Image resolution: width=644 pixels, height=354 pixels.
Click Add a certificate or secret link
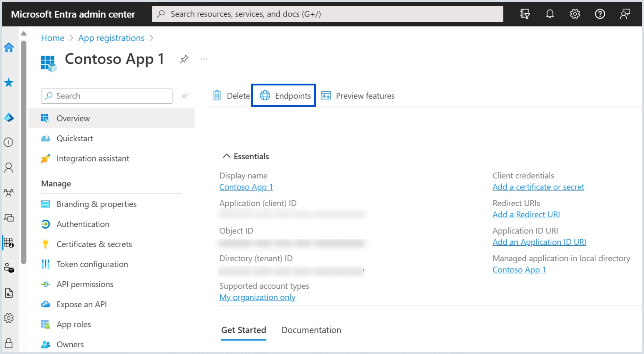[x=538, y=187]
